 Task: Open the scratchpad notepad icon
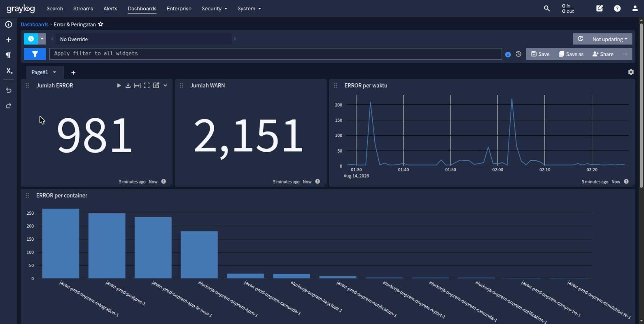point(600,8)
